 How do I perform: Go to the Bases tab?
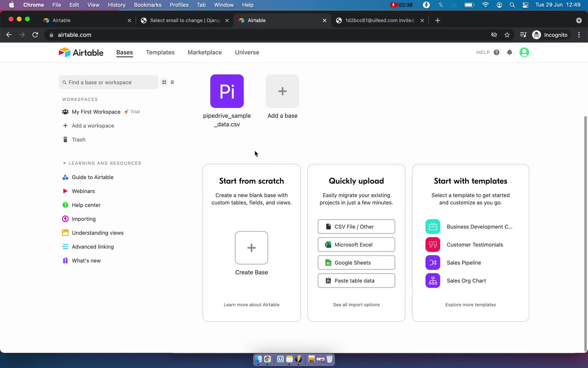[x=124, y=52]
